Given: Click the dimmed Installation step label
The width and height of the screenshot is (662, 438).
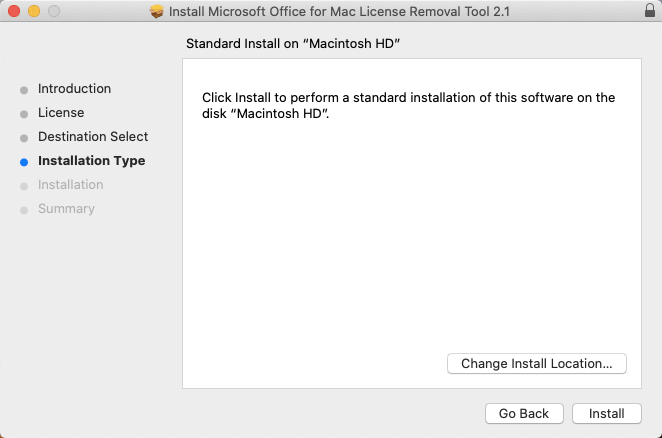Looking at the screenshot, I should [70, 185].
